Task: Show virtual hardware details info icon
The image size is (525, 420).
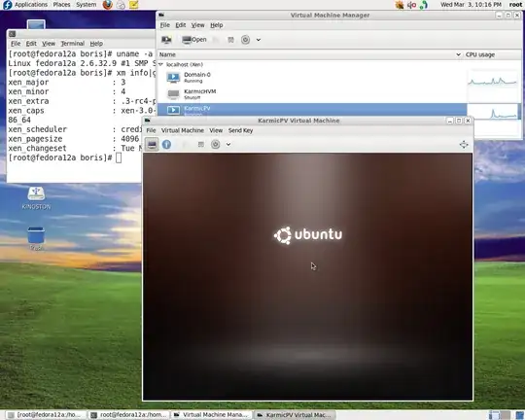Action: tap(166, 144)
